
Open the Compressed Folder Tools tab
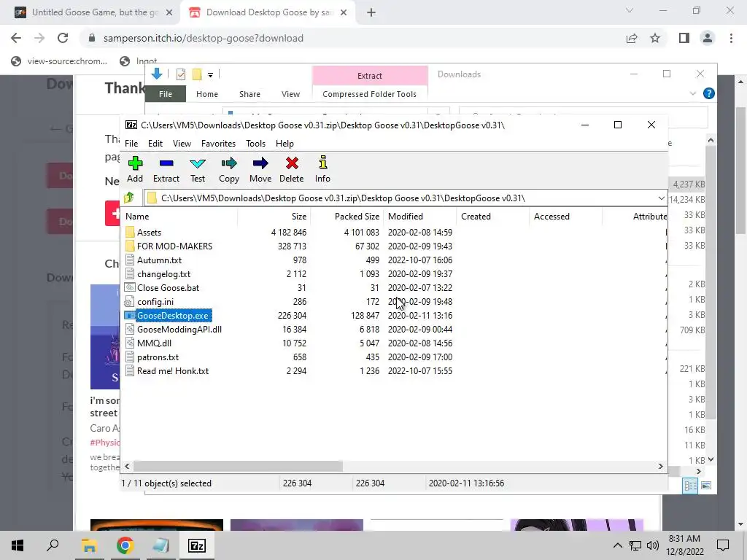(369, 94)
